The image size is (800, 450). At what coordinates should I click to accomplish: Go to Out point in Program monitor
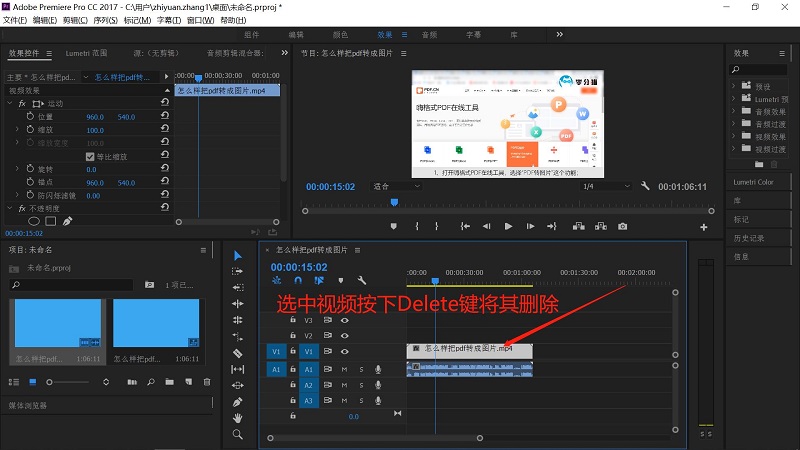click(552, 226)
